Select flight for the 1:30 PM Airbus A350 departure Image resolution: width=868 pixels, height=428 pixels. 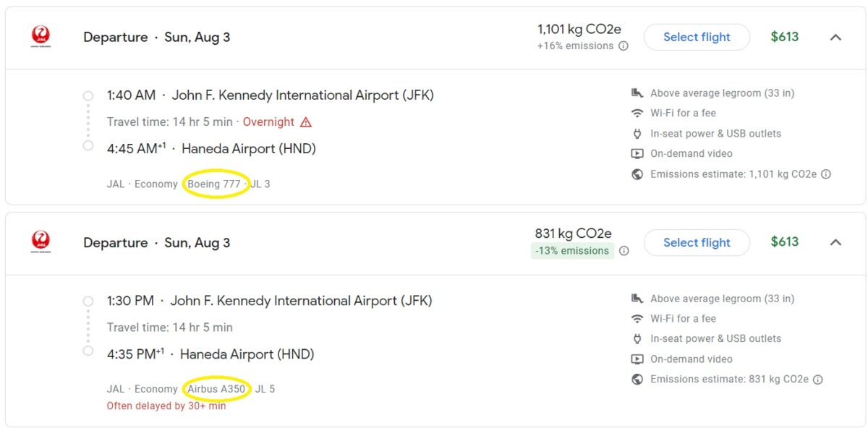click(x=696, y=242)
